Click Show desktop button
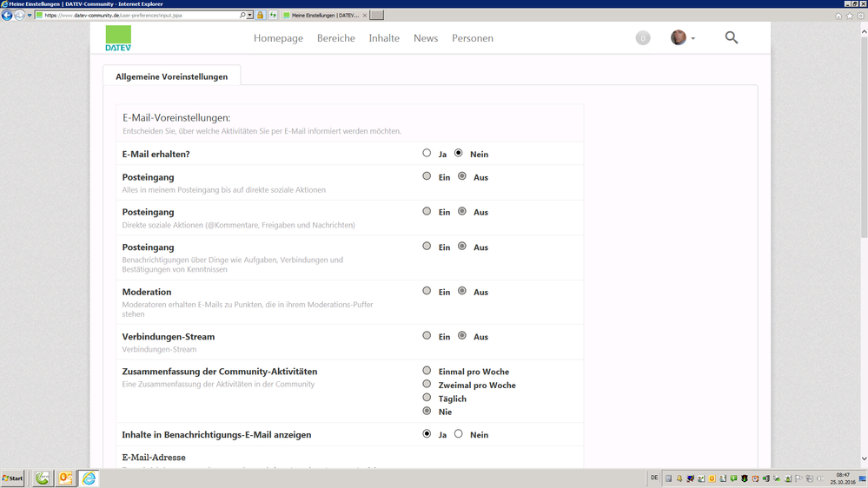Screen dimensions: 868x488 [863, 478]
